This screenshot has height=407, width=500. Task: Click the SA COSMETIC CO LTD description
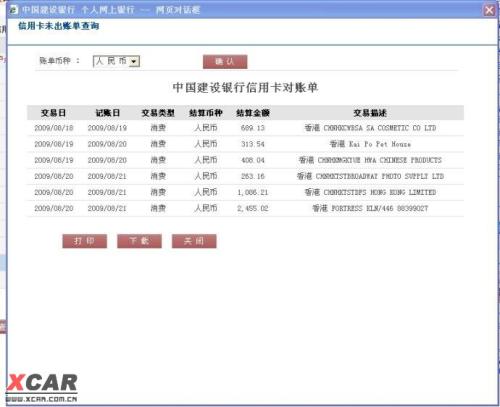click(370, 128)
